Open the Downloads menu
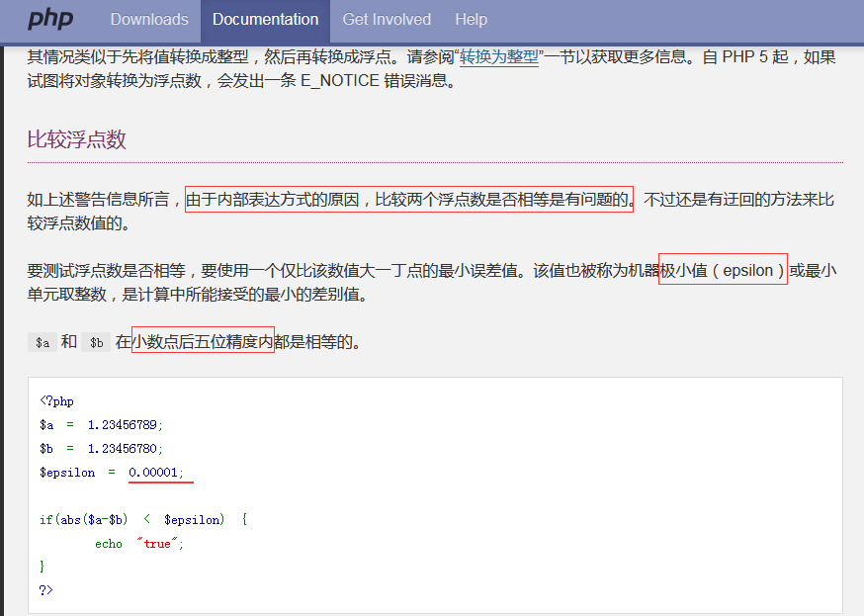The width and height of the screenshot is (864, 616). click(x=149, y=20)
